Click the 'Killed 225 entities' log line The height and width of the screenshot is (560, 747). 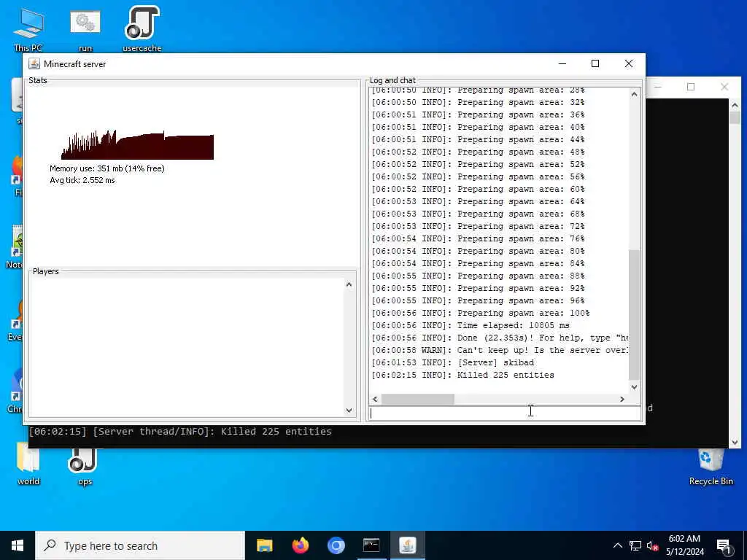[x=462, y=376]
